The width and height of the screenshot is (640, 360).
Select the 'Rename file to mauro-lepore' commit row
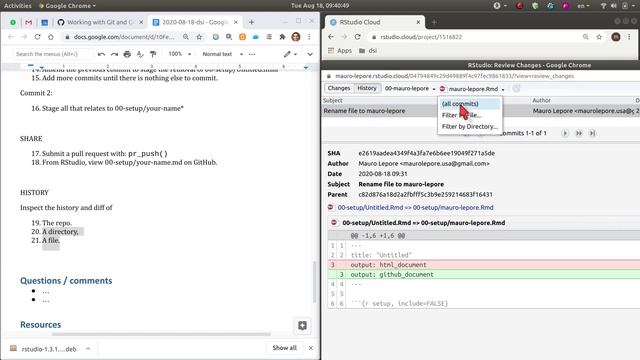click(480, 111)
